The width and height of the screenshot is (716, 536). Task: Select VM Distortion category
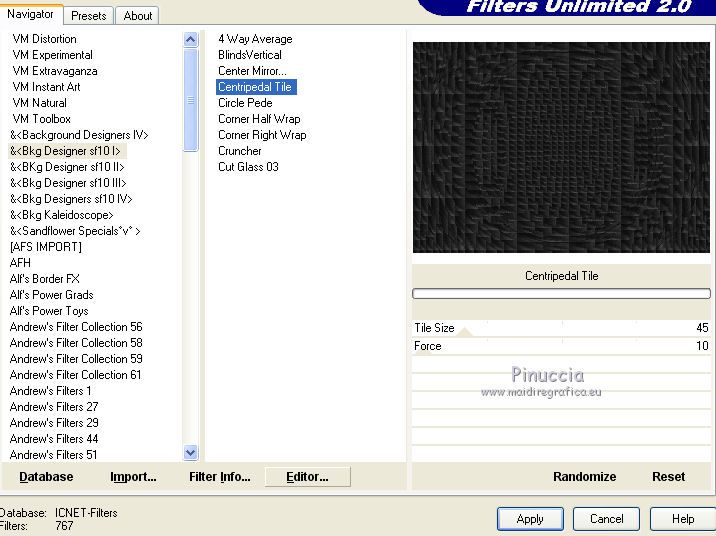pos(44,39)
